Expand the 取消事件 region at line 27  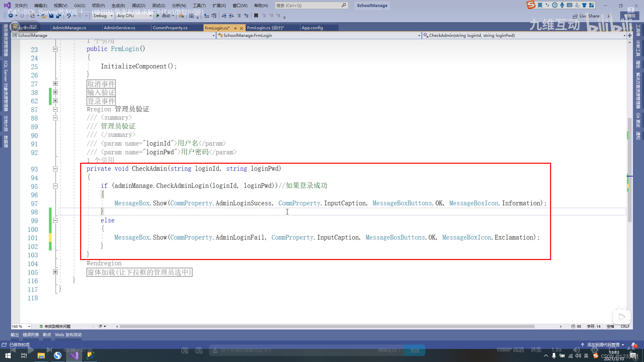[55, 84]
